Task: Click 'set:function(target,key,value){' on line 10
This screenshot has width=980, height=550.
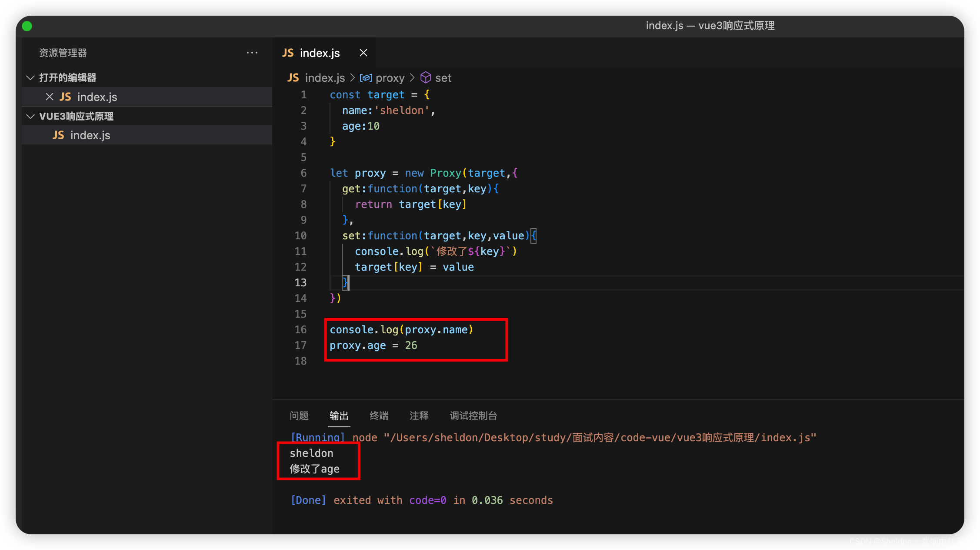Action: tap(440, 236)
